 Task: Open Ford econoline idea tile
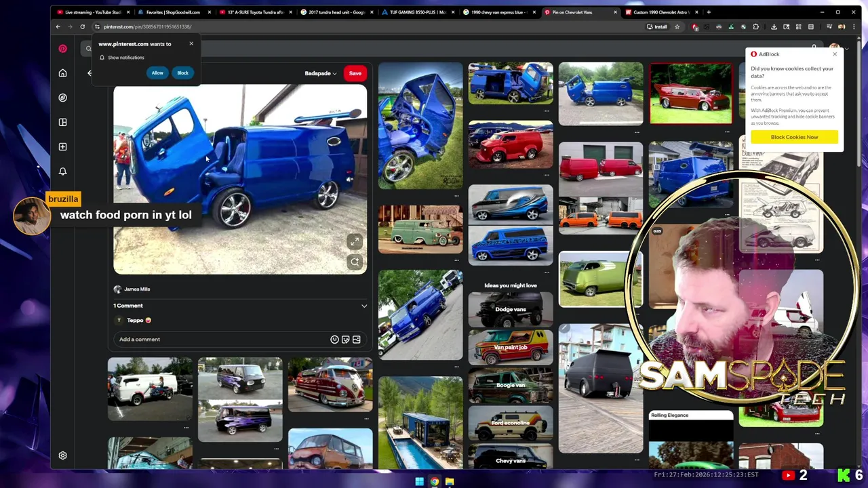[x=511, y=423]
